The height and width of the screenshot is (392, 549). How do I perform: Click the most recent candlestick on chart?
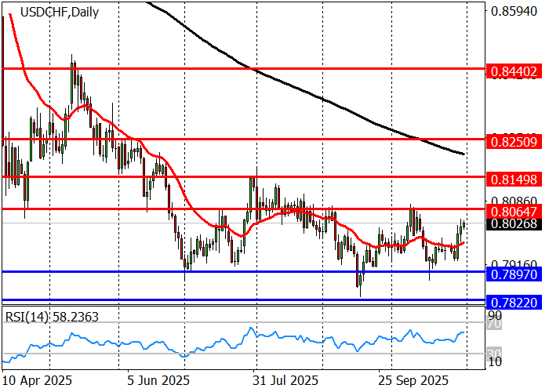point(464,224)
